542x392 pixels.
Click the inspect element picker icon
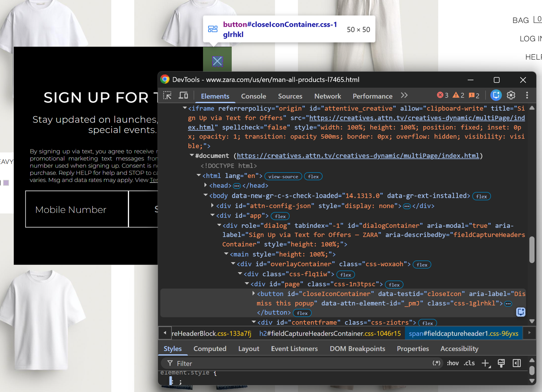167,96
